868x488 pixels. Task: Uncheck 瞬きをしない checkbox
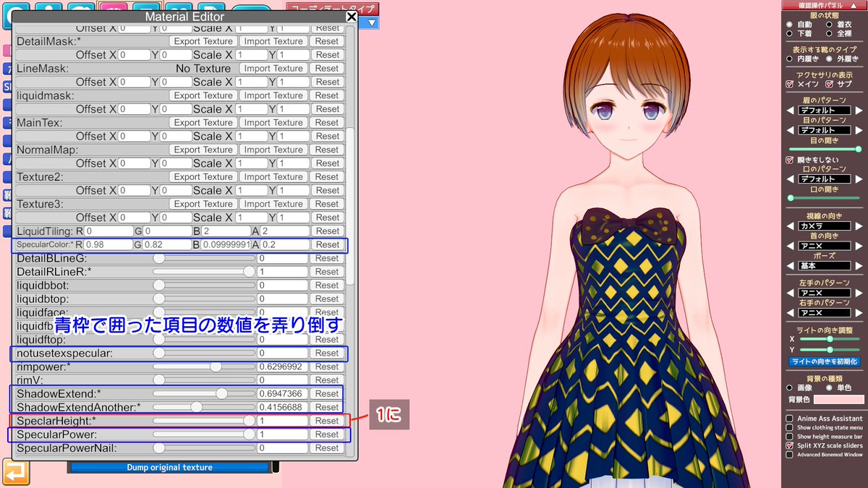(790, 160)
